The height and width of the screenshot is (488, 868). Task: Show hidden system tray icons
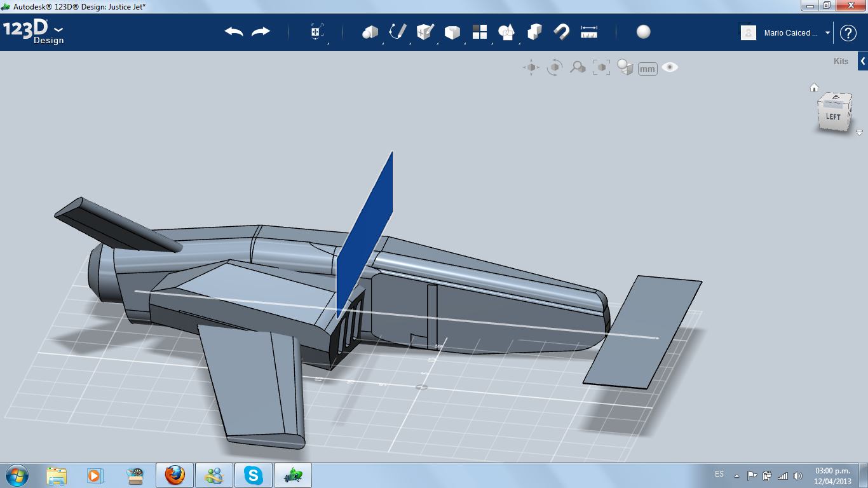tap(736, 475)
